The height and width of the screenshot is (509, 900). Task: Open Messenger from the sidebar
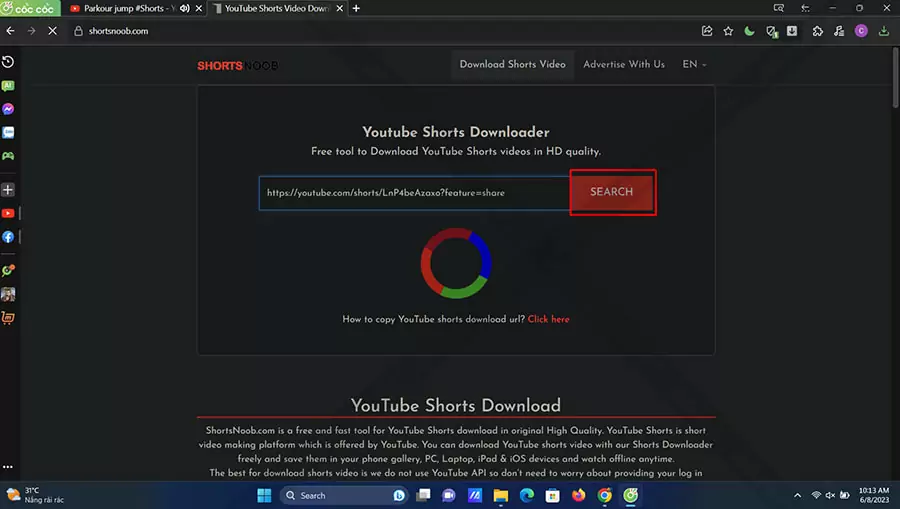pos(8,109)
